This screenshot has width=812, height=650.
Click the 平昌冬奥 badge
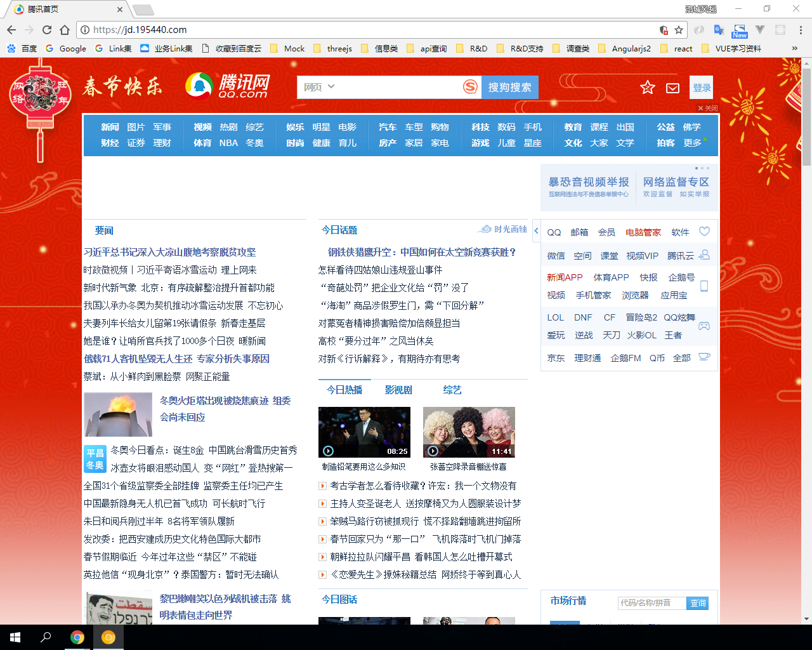[x=95, y=459]
